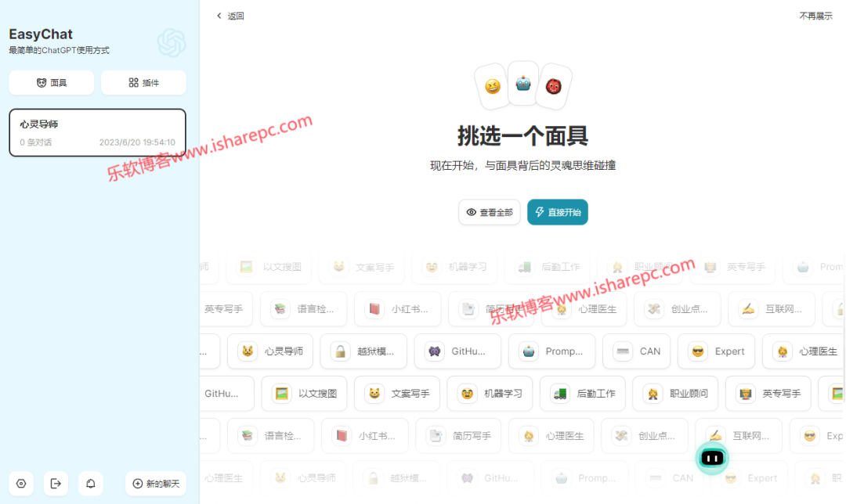This screenshot has height=504, width=846.
Task: Select the non-faded CAN keyboard mask chip
Action: point(637,351)
